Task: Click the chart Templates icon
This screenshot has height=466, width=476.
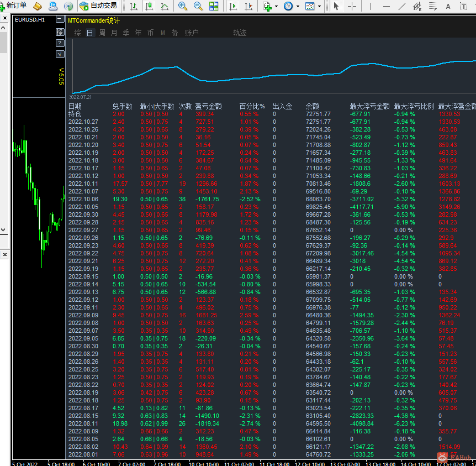Action: point(310,6)
